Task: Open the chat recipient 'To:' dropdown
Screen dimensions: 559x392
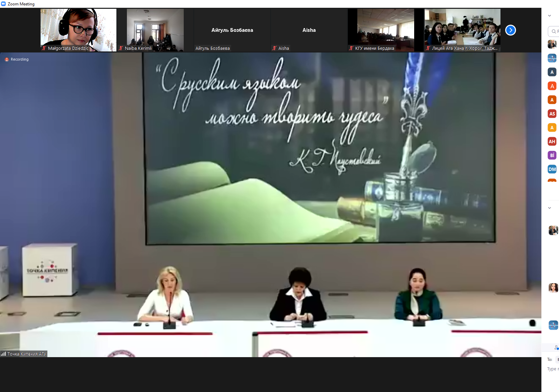Action: click(557, 360)
